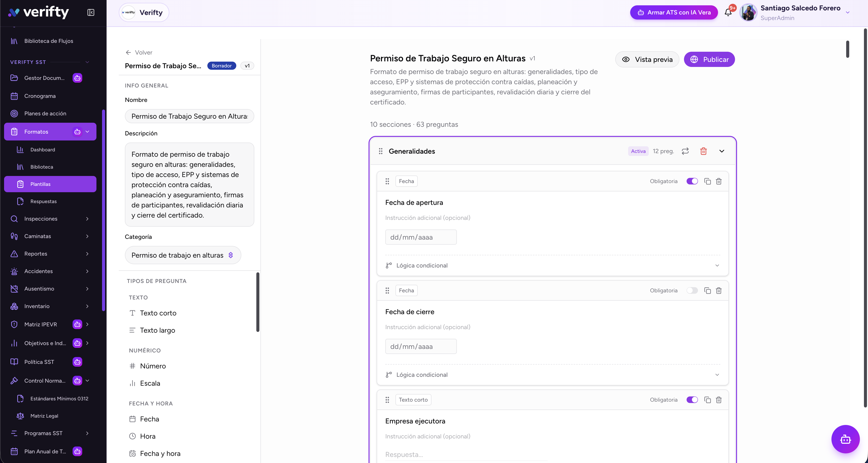Delete the Empresa ejecutora question

[x=719, y=400]
